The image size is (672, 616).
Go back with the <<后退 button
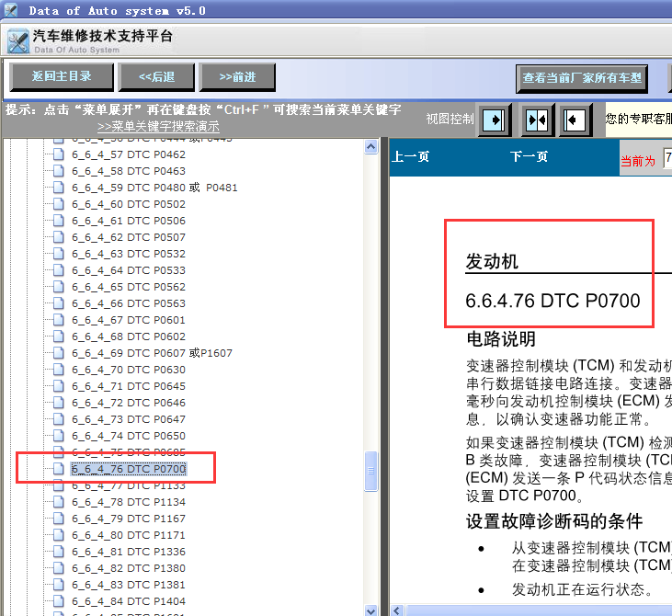(156, 77)
